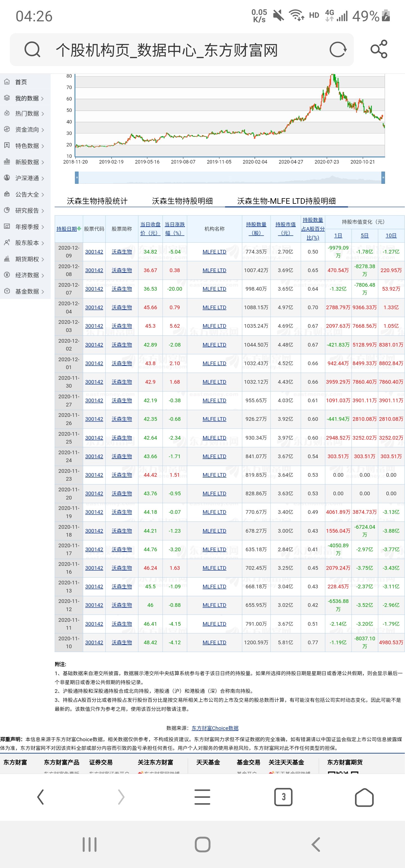
Task: Open 特色数据 bookmark icon
Action: click(x=7, y=146)
